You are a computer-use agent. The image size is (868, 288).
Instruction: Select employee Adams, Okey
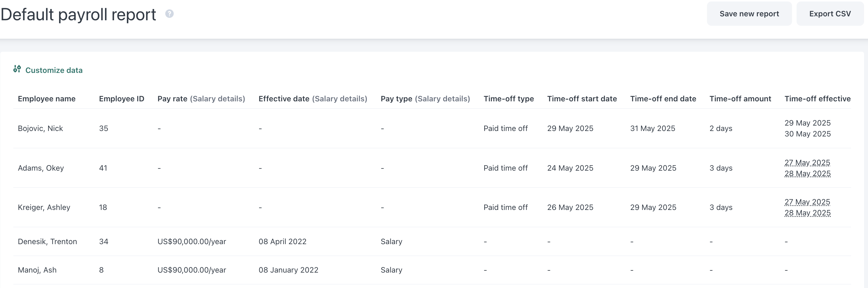tap(41, 168)
